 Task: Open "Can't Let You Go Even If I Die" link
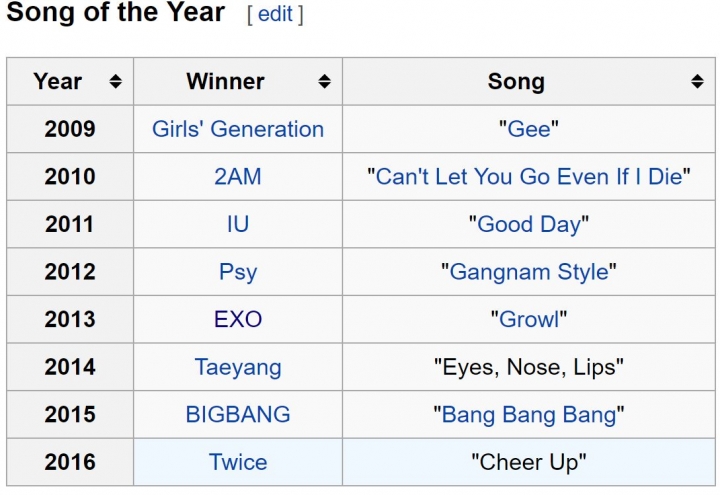(528, 177)
